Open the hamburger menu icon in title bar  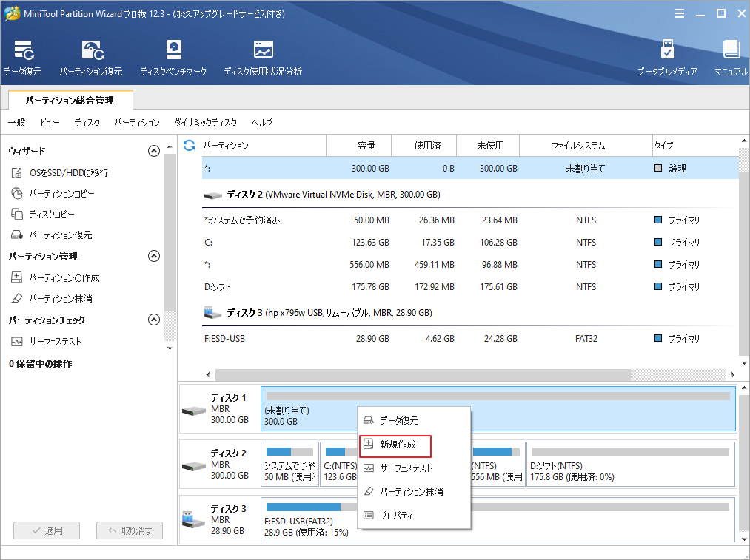click(x=679, y=14)
